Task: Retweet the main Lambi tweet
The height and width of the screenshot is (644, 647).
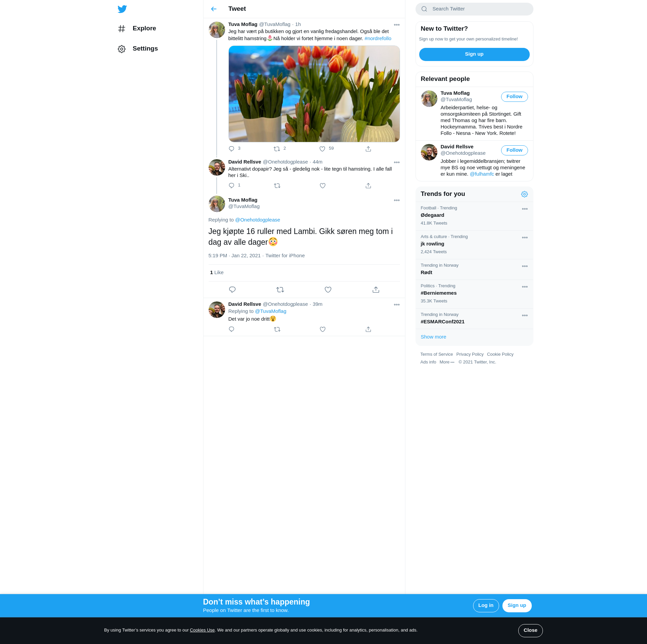Action: [280, 290]
